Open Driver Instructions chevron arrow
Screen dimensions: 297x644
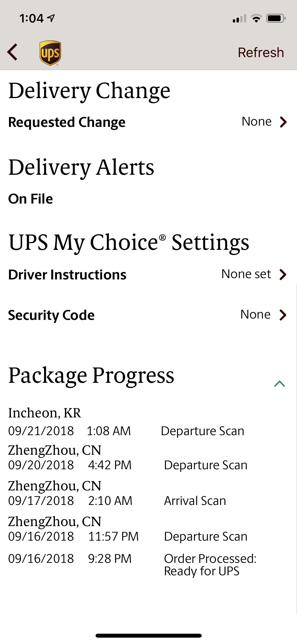pos(283,274)
